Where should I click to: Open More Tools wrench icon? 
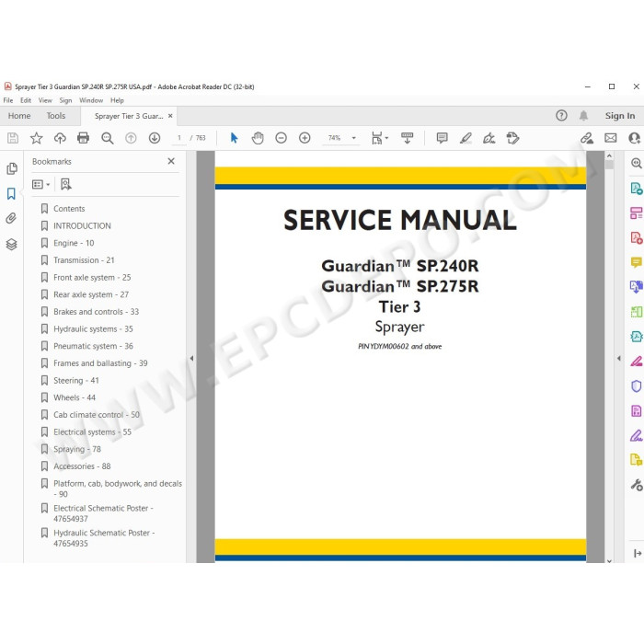[x=637, y=485]
